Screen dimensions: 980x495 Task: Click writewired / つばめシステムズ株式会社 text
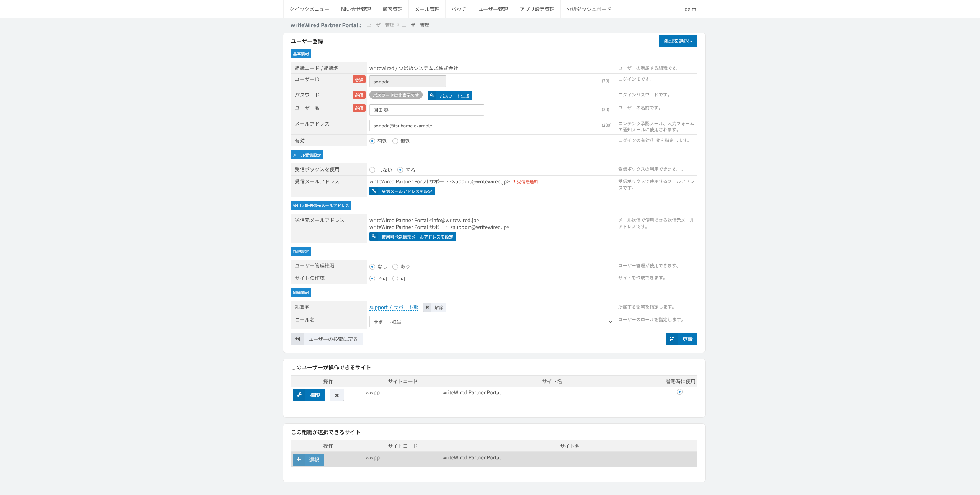coord(414,68)
